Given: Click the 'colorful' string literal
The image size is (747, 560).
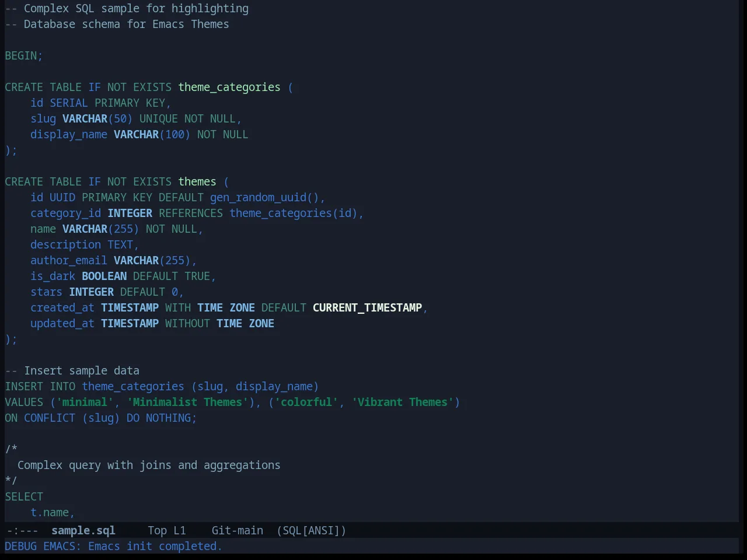Looking at the screenshot, I should point(306,402).
